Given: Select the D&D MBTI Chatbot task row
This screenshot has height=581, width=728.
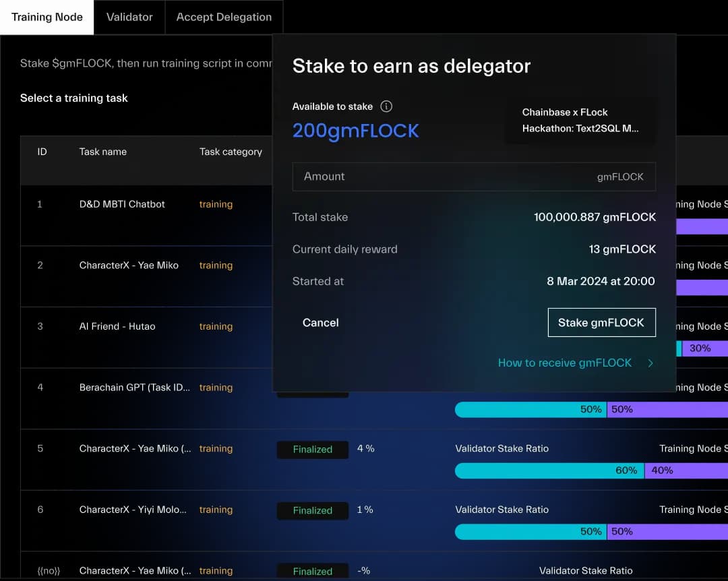Looking at the screenshot, I should click(122, 204).
